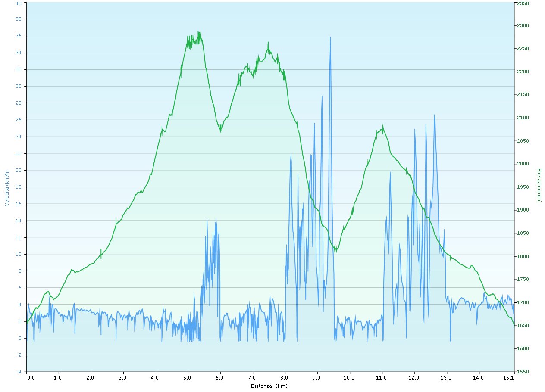The image size is (545, 392).
Task: Select the 0.0 distance tick label
Action: [x=31, y=378]
